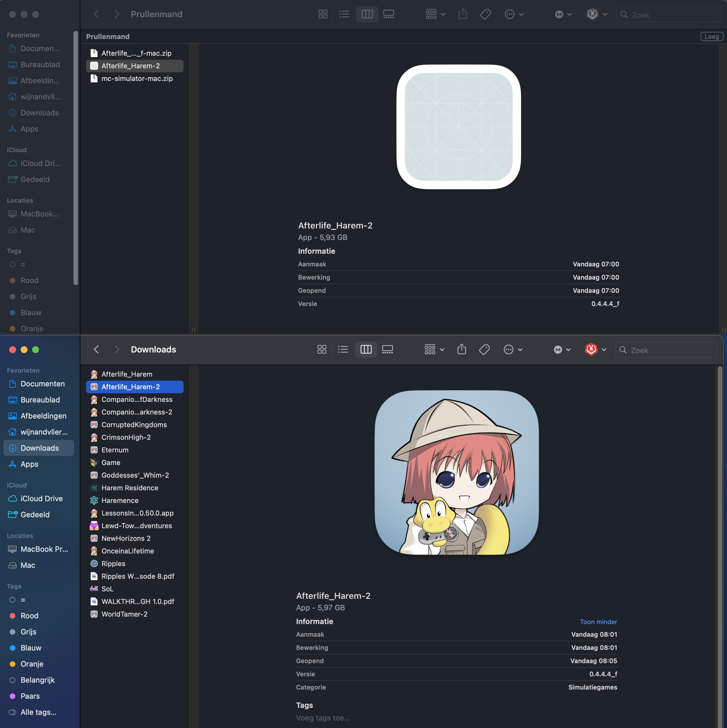Click the Share icon in Downloads toolbar
The height and width of the screenshot is (728, 727).
461,349
